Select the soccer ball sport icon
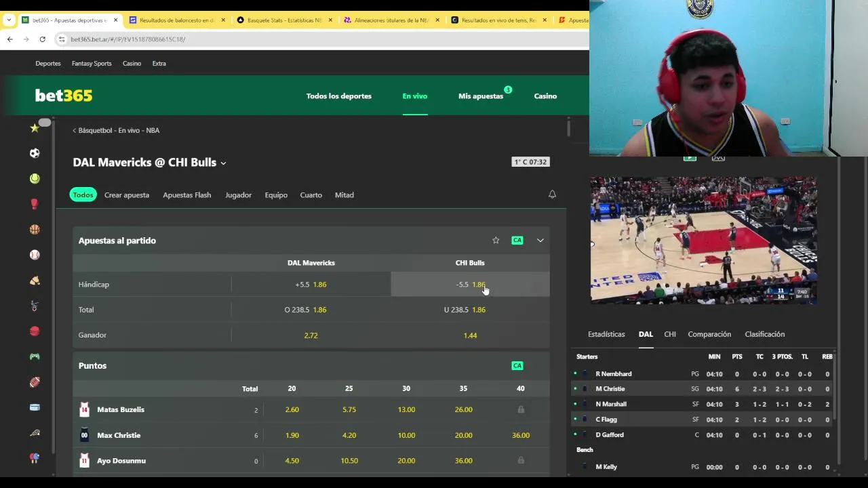This screenshot has height=488, width=868. click(x=35, y=153)
